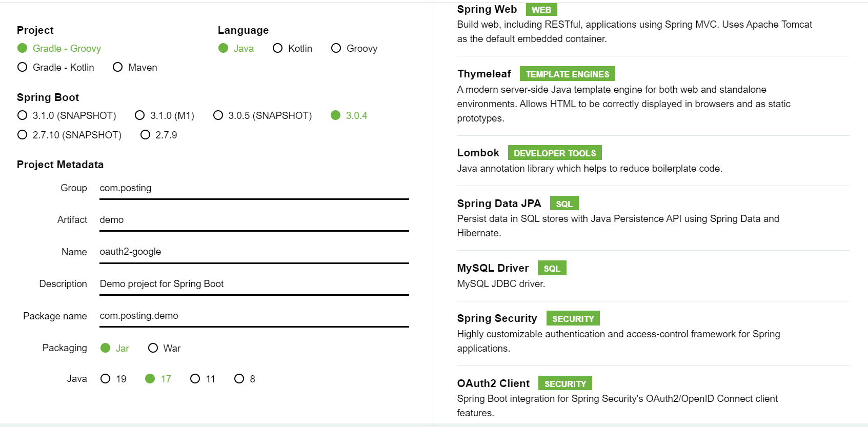Edit the Group field com.posting
The width and height of the screenshot is (868, 427).
254,188
